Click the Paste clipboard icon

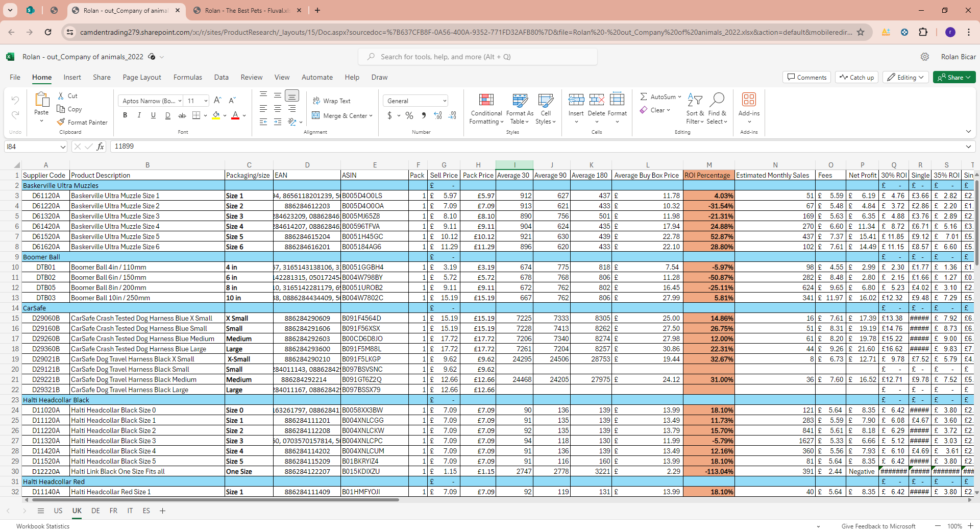pyautogui.click(x=41, y=100)
